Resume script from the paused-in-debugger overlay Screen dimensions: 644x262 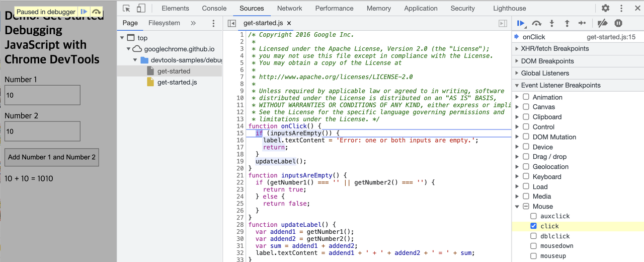pyautogui.click(x=84, y=12)
